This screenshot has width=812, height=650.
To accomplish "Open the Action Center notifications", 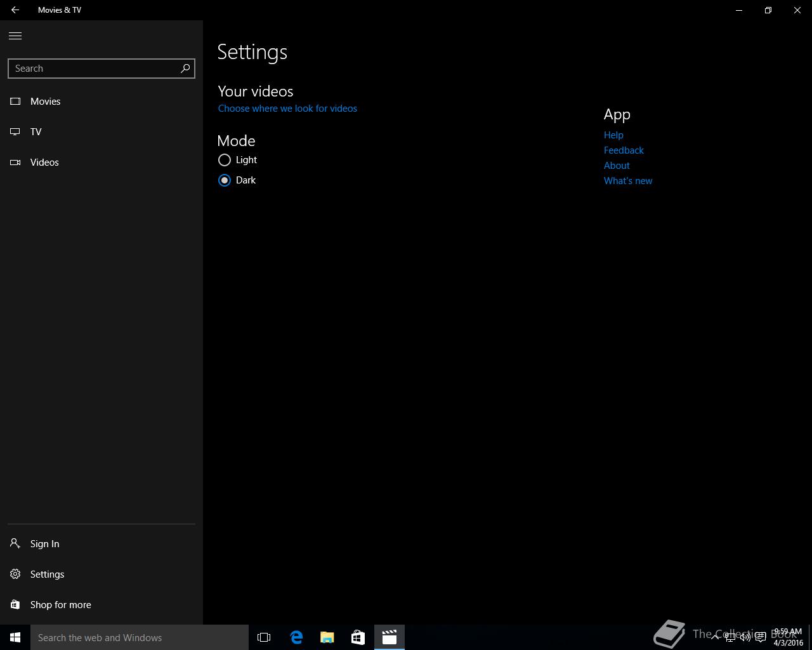I will 761,637.
